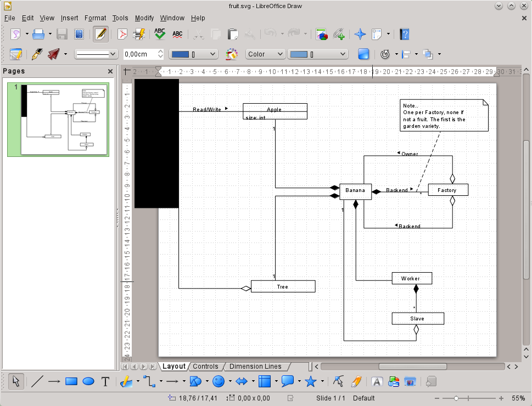Select the Rectangle drawing tool

pos(71,382)
